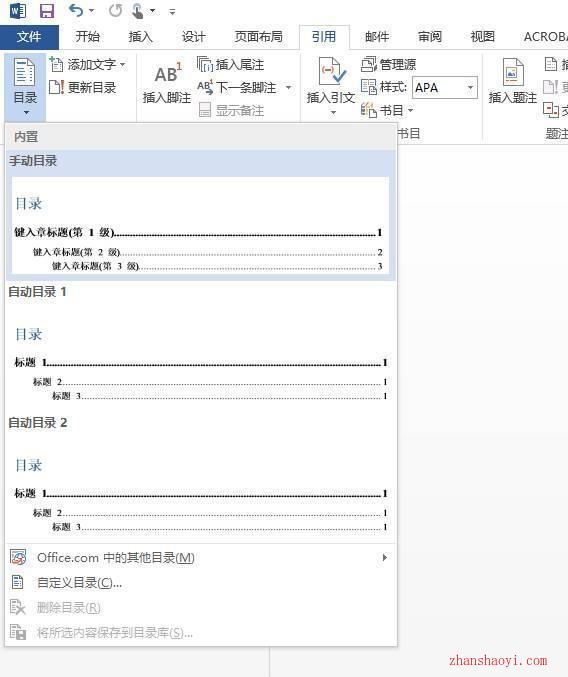Click the Save icon in quick access toolbar
Viewport: 568px width, 677px height.
pos(47,11)
